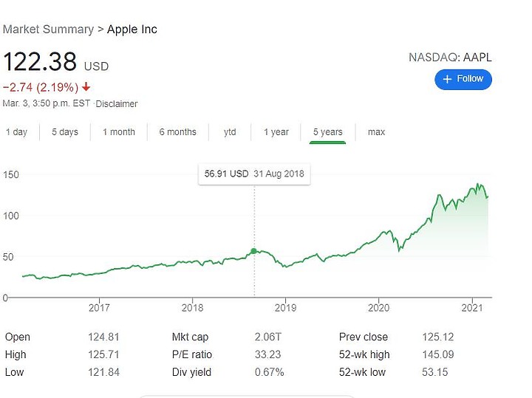532x398 pixels.
Task: Switch to the 5 days tab
Action: 65,132
